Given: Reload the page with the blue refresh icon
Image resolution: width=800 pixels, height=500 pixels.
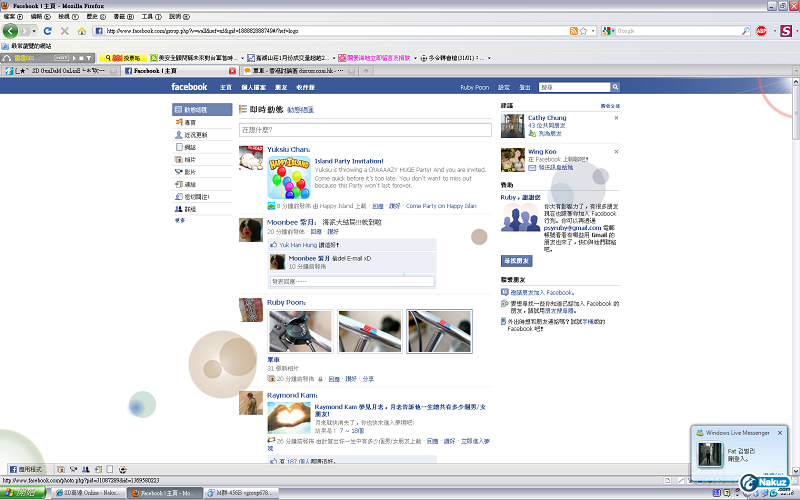Looking at the screenshot, I should coord(47,31).
